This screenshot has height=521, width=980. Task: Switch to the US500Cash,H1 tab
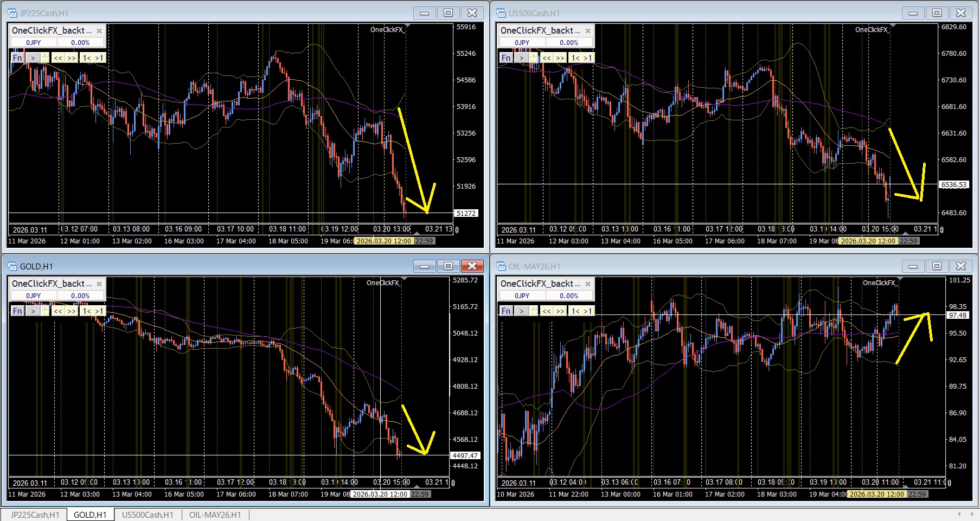(x=148, y=515)
